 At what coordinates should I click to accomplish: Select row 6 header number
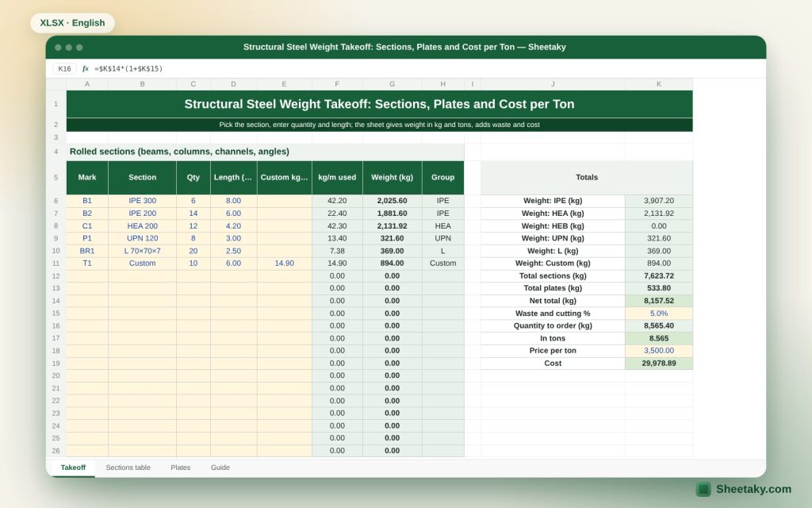click(56, 201)
